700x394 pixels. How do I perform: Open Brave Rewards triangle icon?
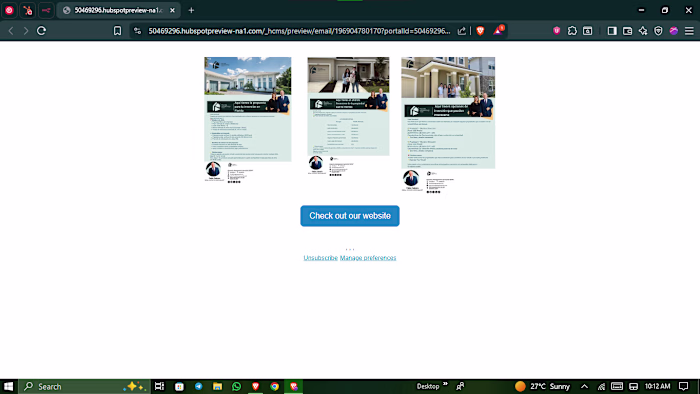click(x=498, y=30)
